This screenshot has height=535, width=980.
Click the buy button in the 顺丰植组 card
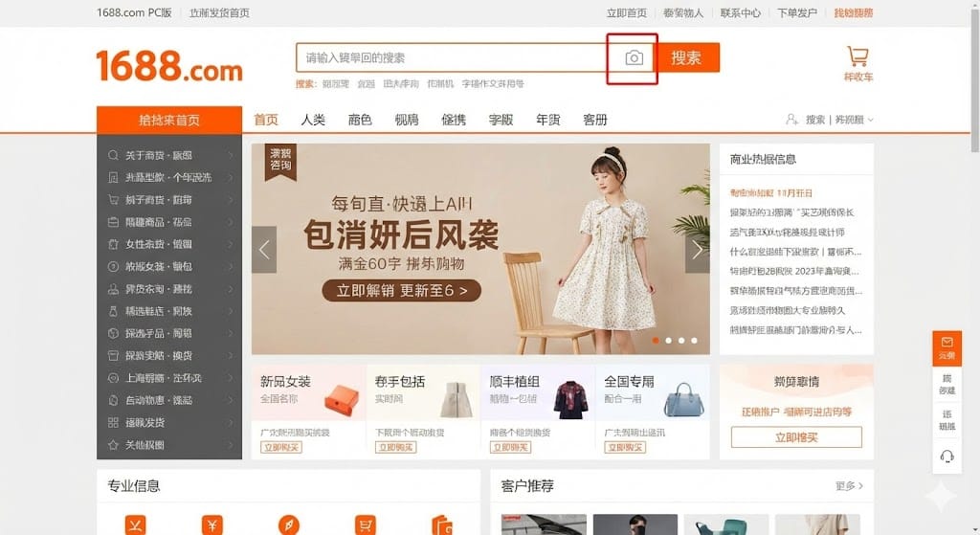point(511,448)
